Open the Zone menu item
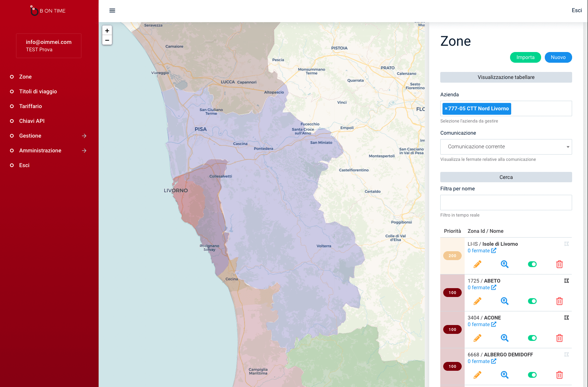This screenshot has width=588, height=387. (x=25, y=77)
